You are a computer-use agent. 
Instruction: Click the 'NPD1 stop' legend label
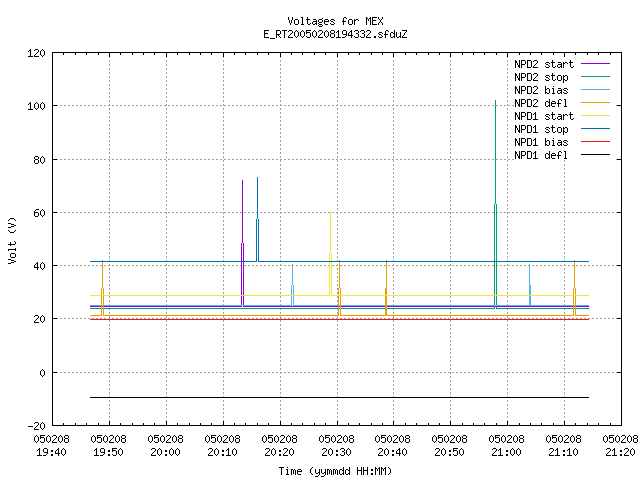[x=541, y=129]
